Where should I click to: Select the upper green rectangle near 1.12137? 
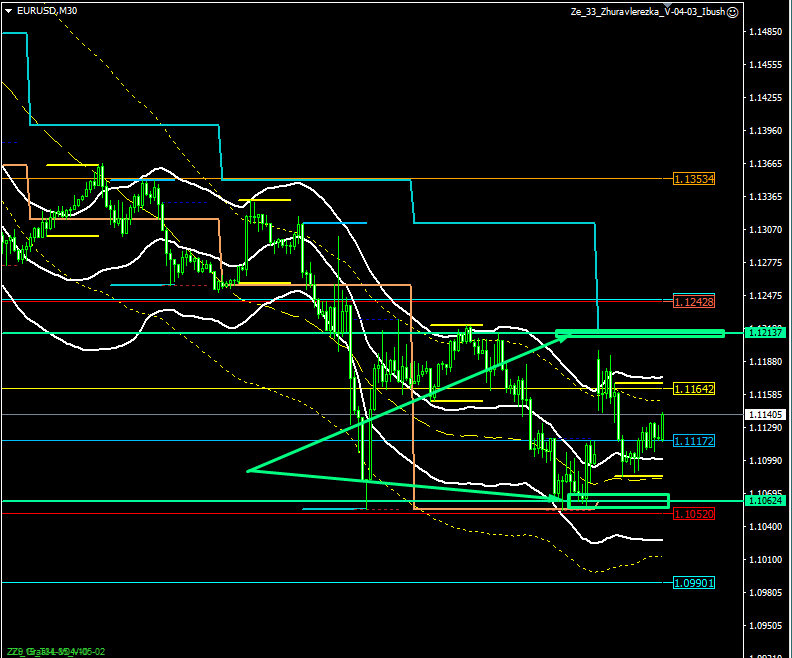(x=639, y=333)
